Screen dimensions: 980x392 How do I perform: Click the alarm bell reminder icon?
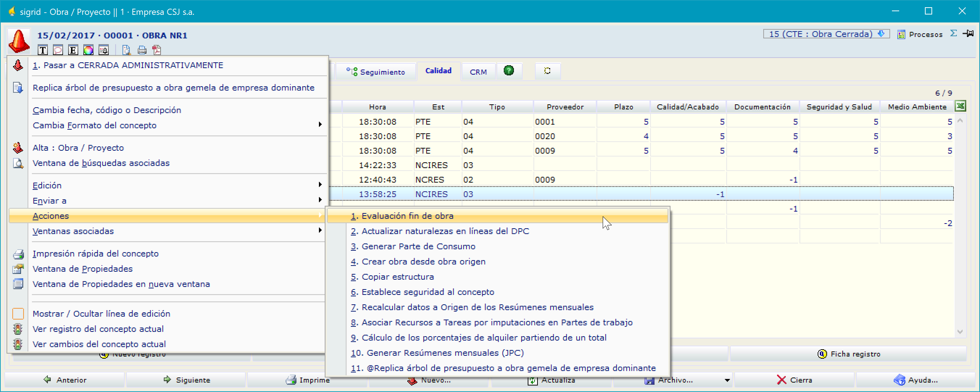pos(104,50)
